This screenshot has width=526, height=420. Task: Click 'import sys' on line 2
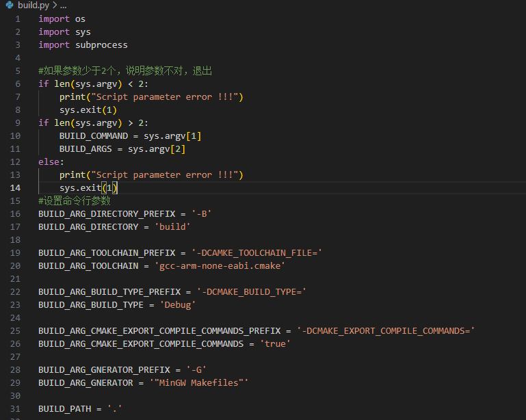64,32
